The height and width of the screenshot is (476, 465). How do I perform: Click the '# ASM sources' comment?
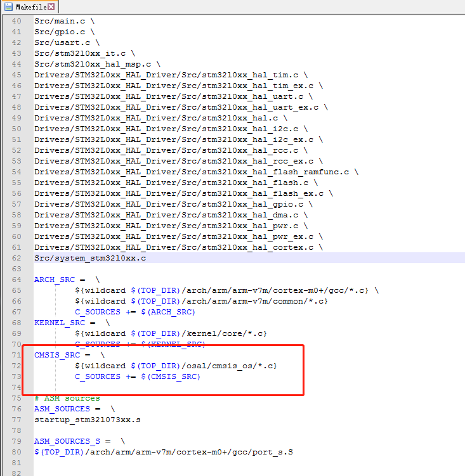67,398
